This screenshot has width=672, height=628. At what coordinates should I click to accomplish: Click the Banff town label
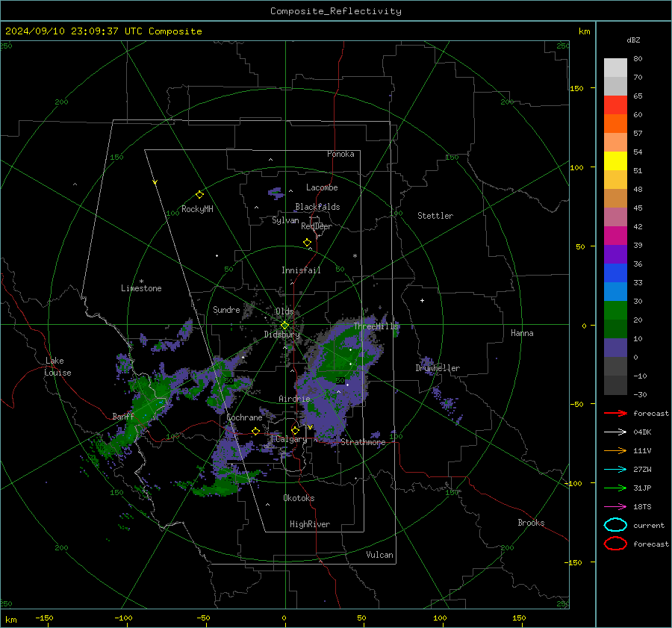(123, 417)
